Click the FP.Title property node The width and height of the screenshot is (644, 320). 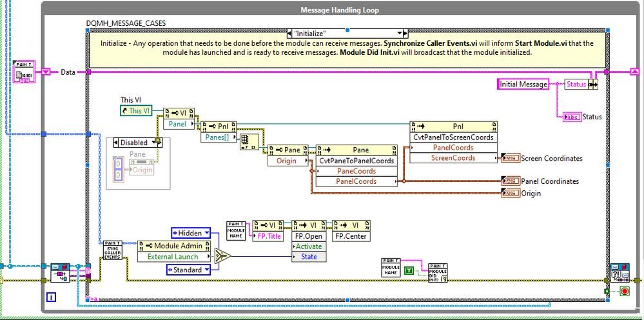pyautogui.click(x=268, y=230)
